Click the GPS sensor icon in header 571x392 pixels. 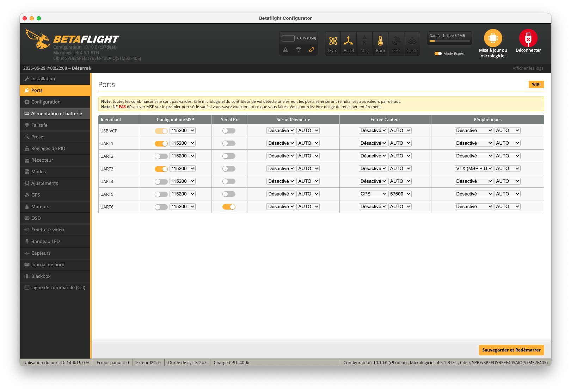pyautogui.click(x=396, y=41)
